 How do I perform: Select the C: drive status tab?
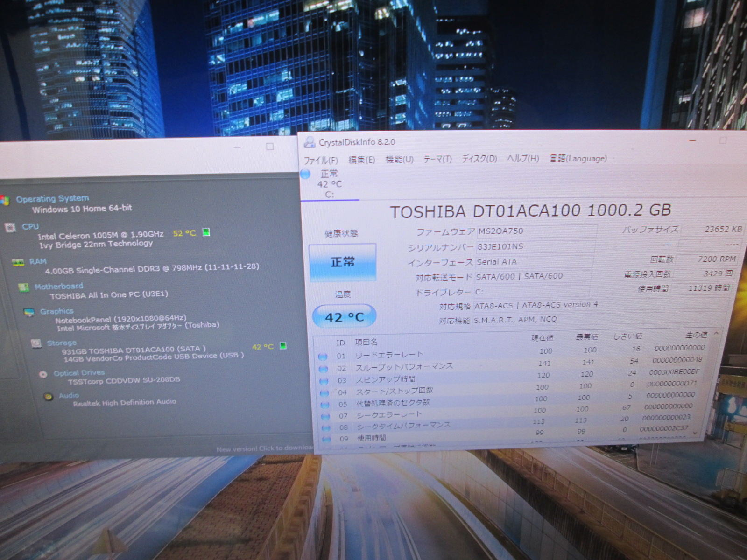329,184
